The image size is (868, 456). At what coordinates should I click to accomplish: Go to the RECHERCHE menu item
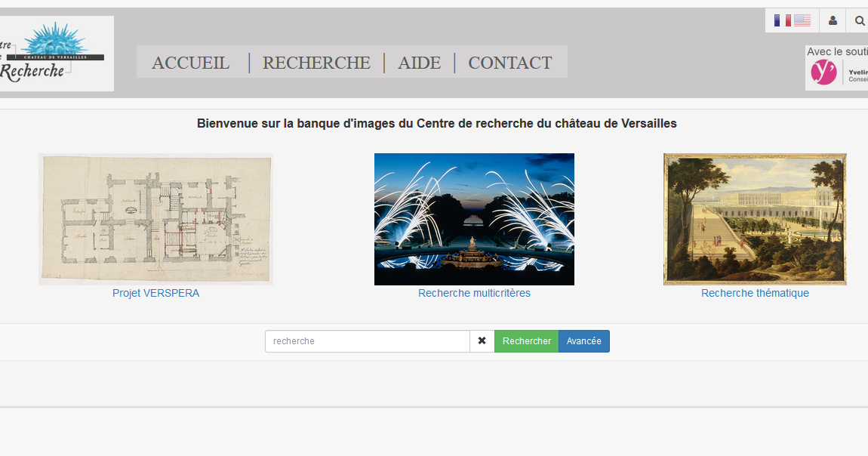click(316, 63)
